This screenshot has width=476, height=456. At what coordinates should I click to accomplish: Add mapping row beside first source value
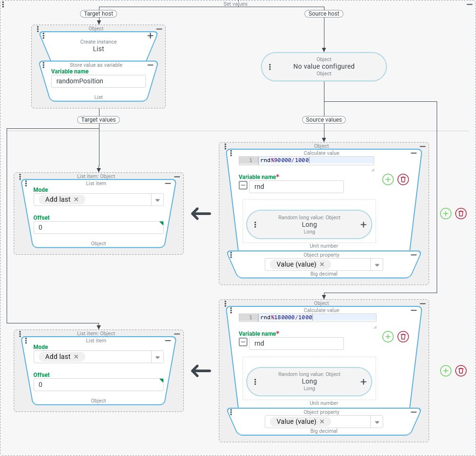pos(446,214)
